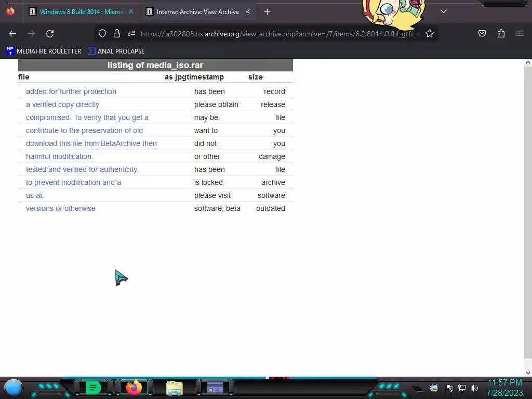Open MEDIAFIRE ROULETTER bookmark
This screenshot has height=399, width=532.
pos(44,51)
